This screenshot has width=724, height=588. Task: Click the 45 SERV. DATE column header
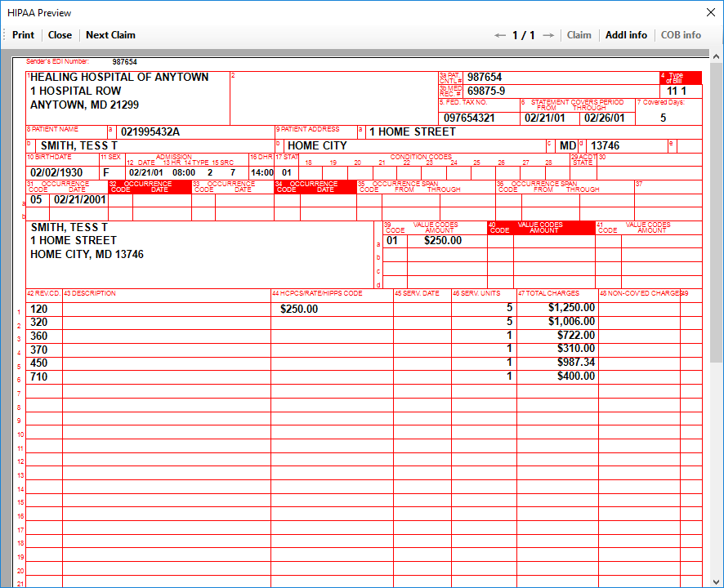click(417, 293)
